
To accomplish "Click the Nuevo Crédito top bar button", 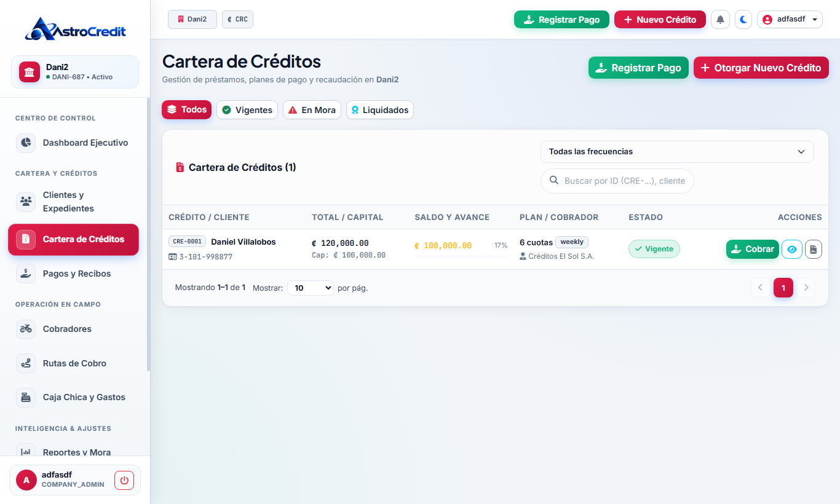I will click(660, 20).
